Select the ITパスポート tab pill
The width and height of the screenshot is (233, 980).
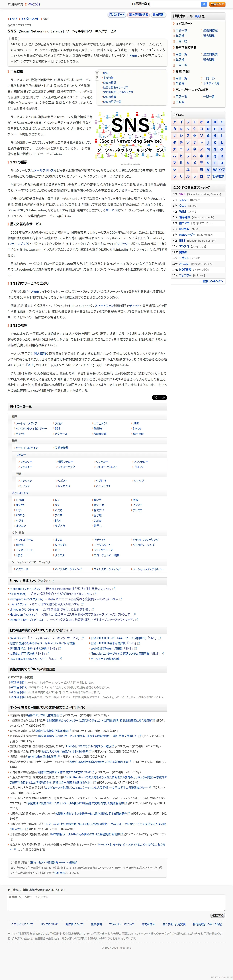[x=117, y=15]
